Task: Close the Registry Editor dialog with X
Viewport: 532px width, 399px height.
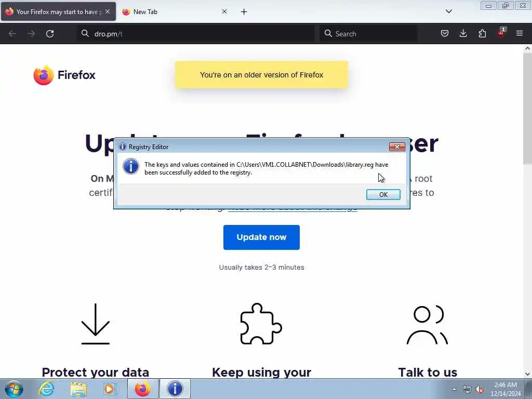Action: (x=397, y=147)
